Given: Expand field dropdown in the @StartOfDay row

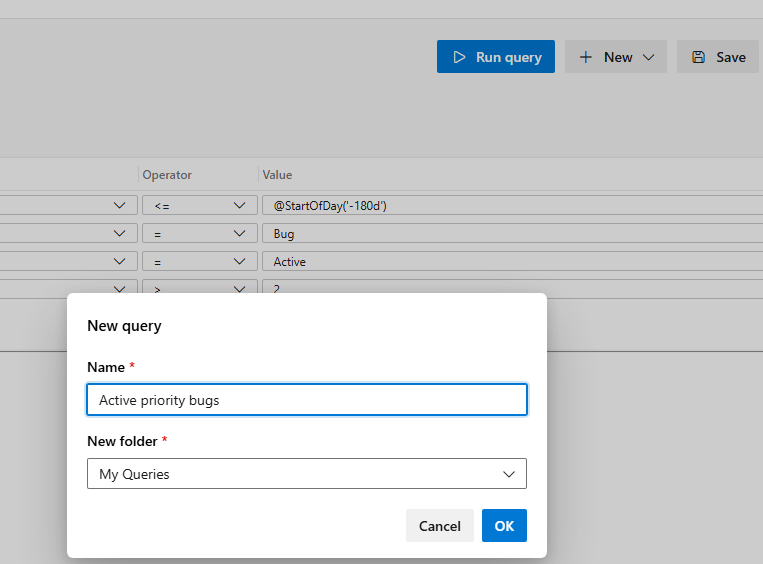Looking at the screenshot, I should tap(119, 205).
